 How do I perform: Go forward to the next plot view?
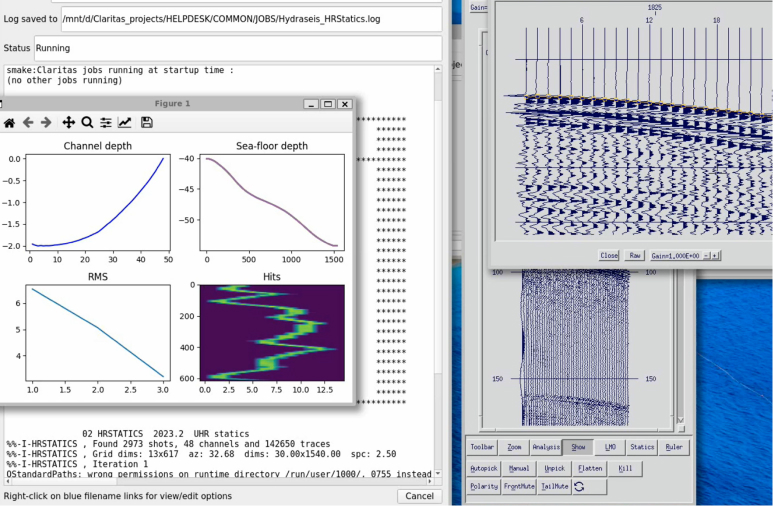coord(46,123)
